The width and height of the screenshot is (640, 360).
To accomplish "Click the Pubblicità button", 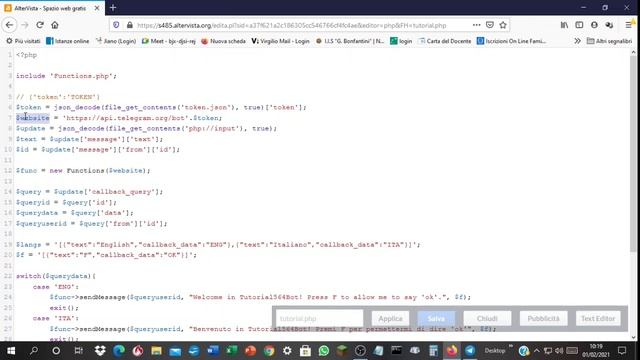I will click(x=543, y=318).
